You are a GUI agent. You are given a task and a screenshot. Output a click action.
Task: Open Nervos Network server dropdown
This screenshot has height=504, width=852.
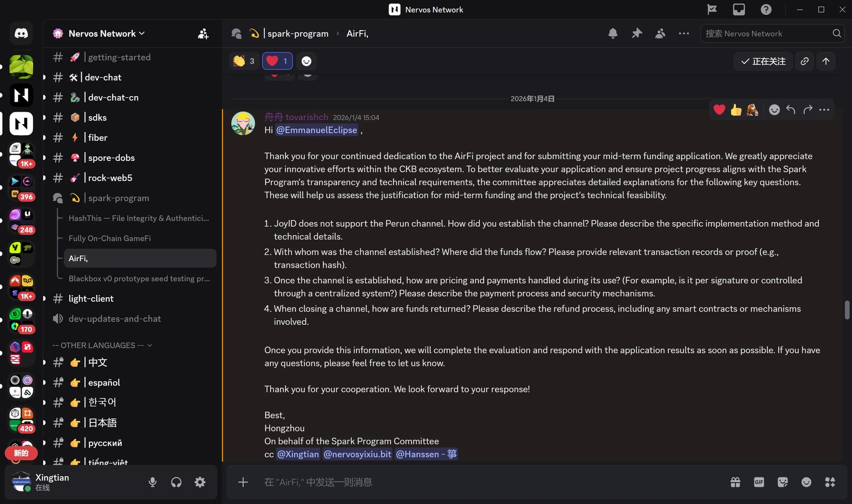(x=106, y=33)
